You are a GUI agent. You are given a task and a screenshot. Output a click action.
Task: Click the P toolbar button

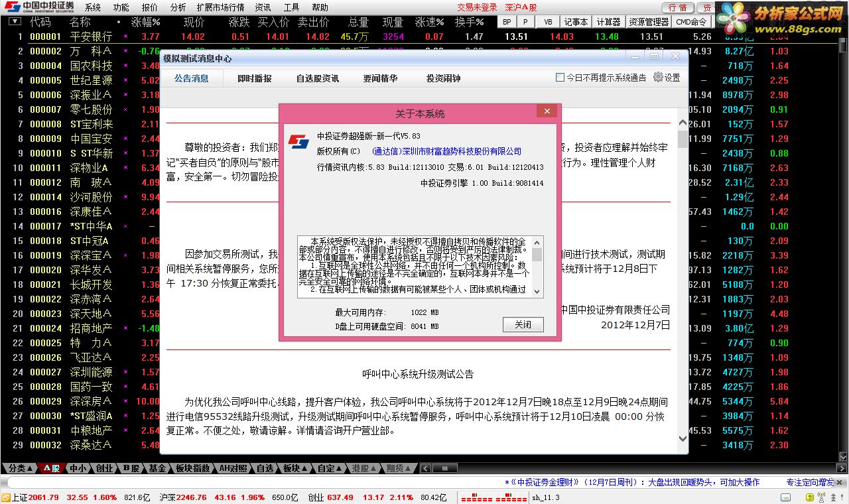tap(526, 21)
